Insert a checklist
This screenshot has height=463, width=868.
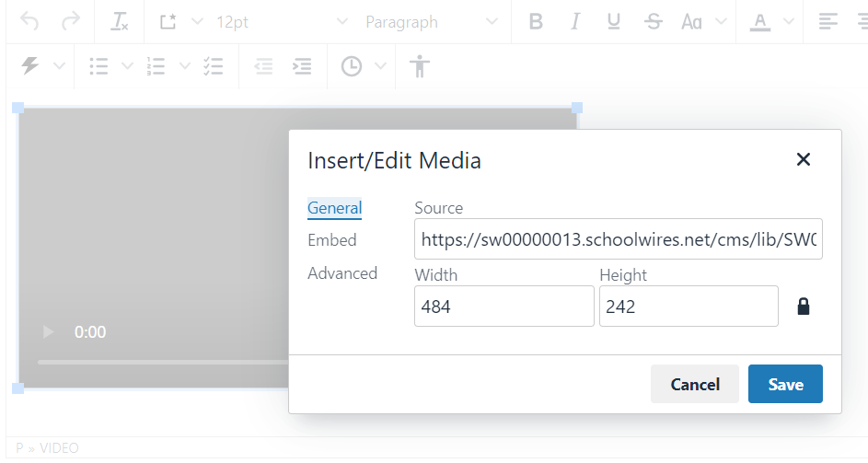214,66
